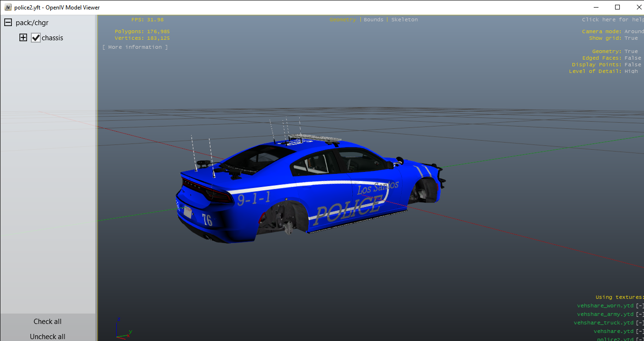Remove vehshare_army.ytd via its [-] button
The image size is (644, 341).
pyautogui.click(x=640, y=314)
